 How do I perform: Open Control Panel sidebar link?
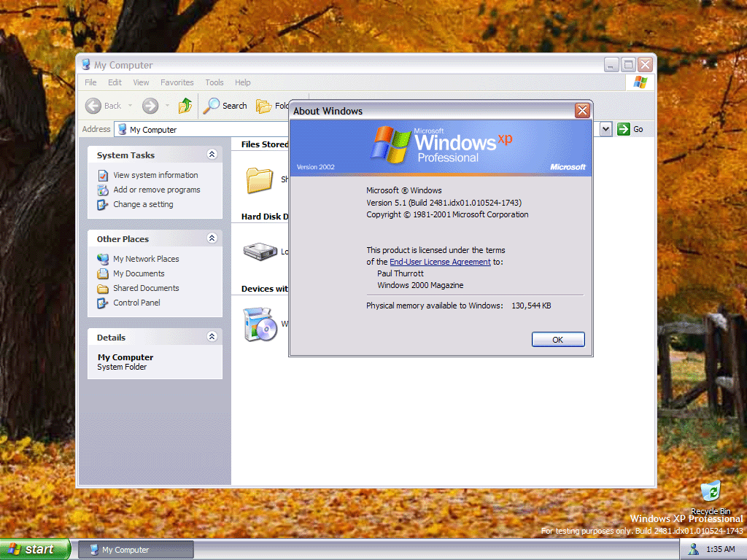pos(136,303)
